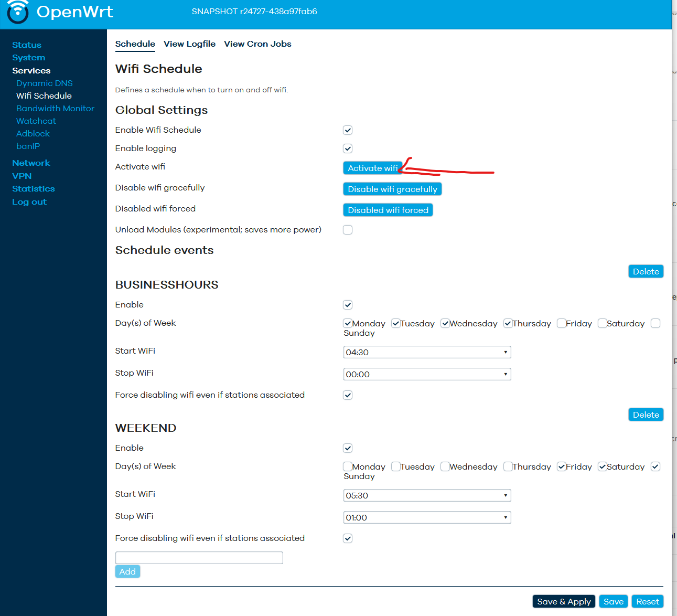
Task: Open BUSINESSHOURS Start WiFi 04:30 dropdown
Action: point(427,352)
